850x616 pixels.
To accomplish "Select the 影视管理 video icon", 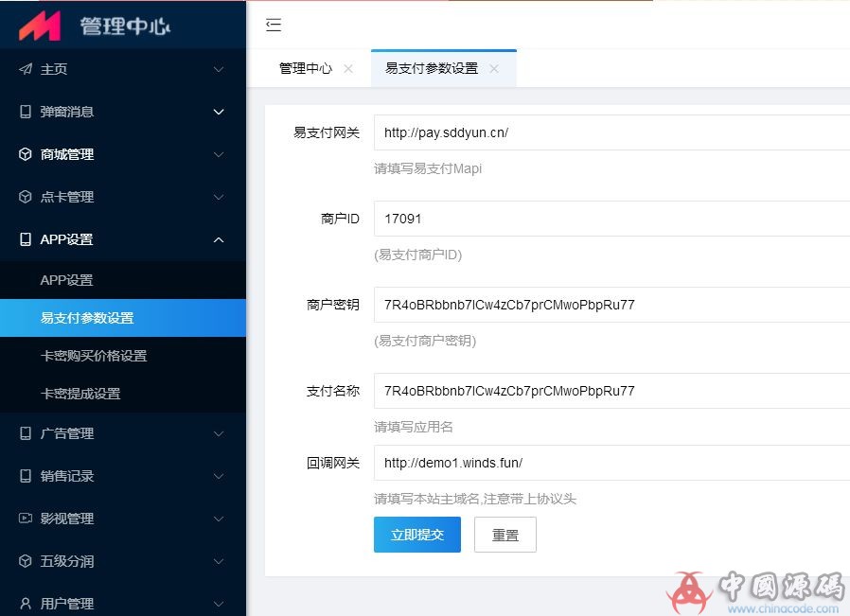I will click(25, 519).
